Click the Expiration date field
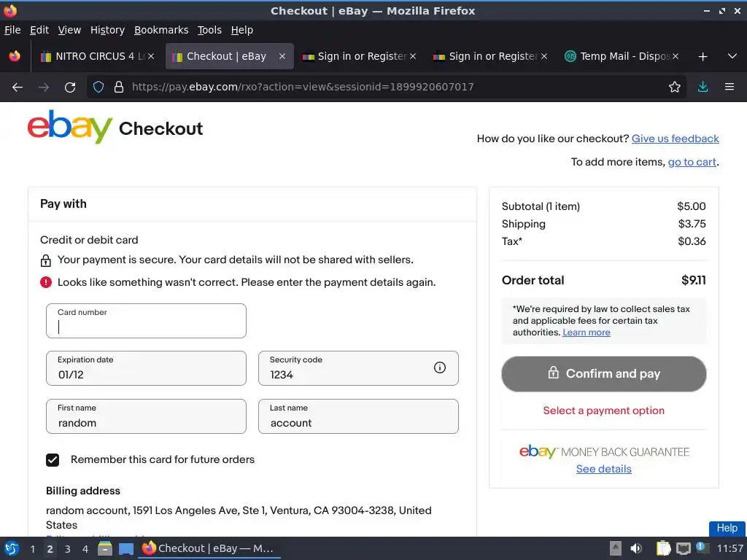This screenshot has width=747, height=560. coord(146,368)
